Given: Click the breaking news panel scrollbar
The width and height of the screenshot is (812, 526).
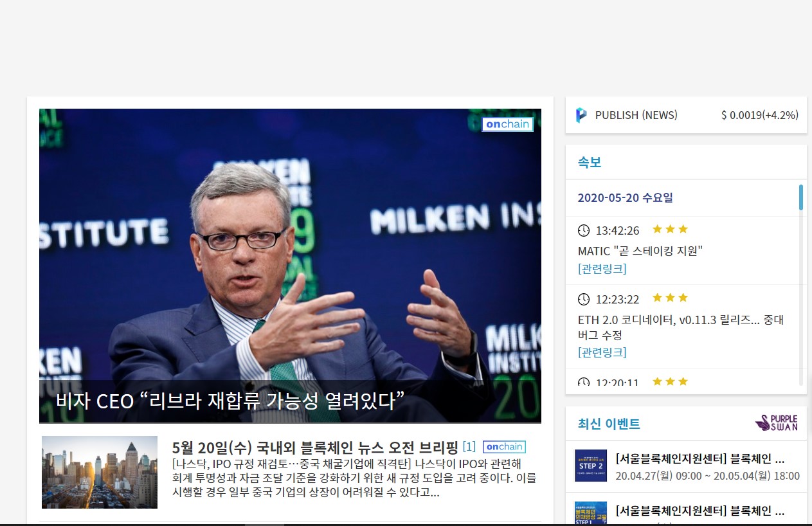Looking at the screenshot, I should coord(801,197).
